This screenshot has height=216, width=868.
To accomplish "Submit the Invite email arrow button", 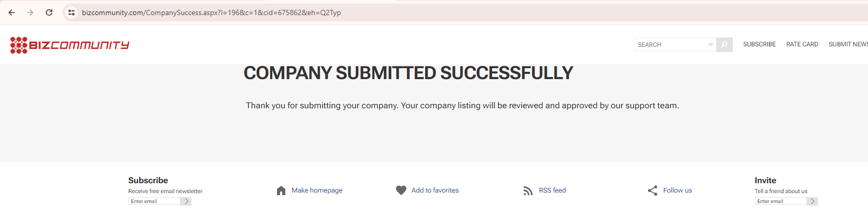I will point(812,201).
